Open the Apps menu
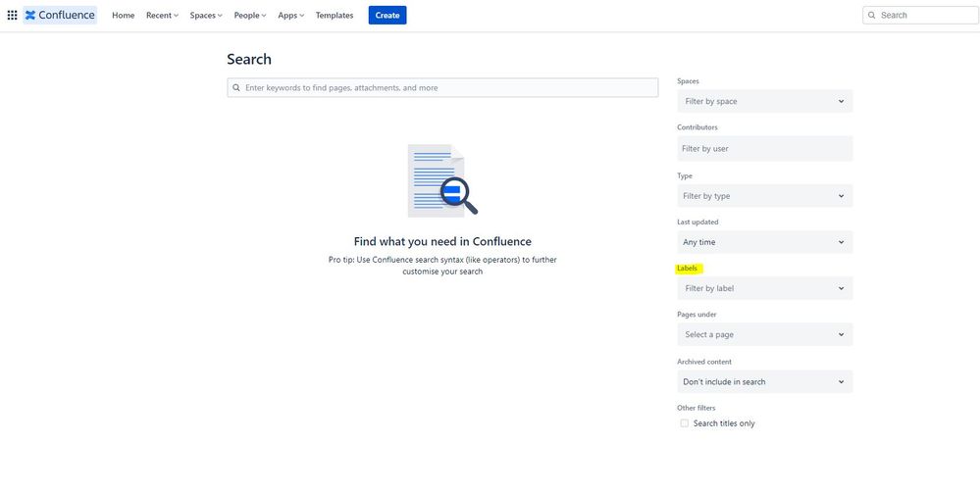This screenshot has height=495, width=980. pyautogui.click(x=290, y=15)
